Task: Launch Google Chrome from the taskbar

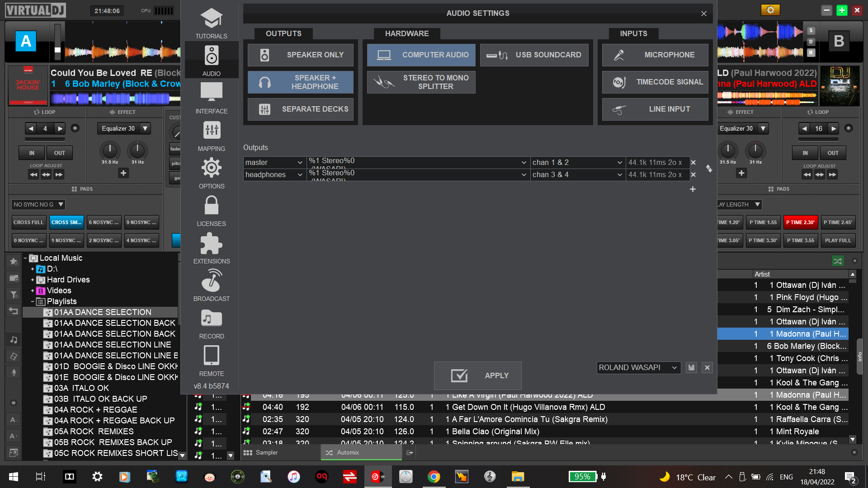Action: [434, 477]
